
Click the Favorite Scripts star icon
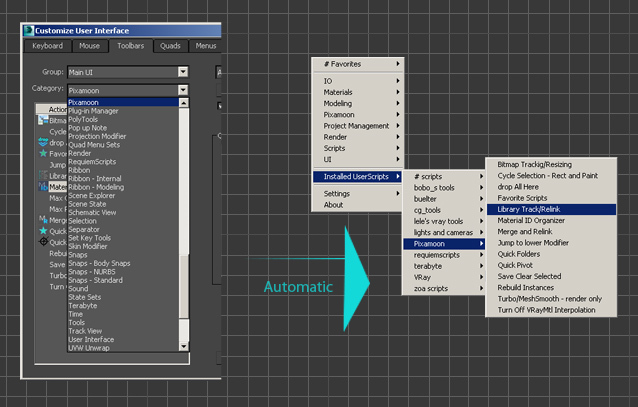[43, 153]
